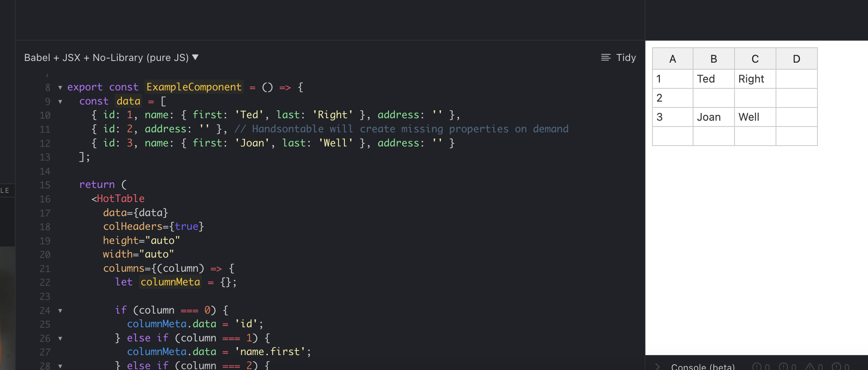
Task: Select the empty column B cell in row 2
Action: (x=714, y=98)
